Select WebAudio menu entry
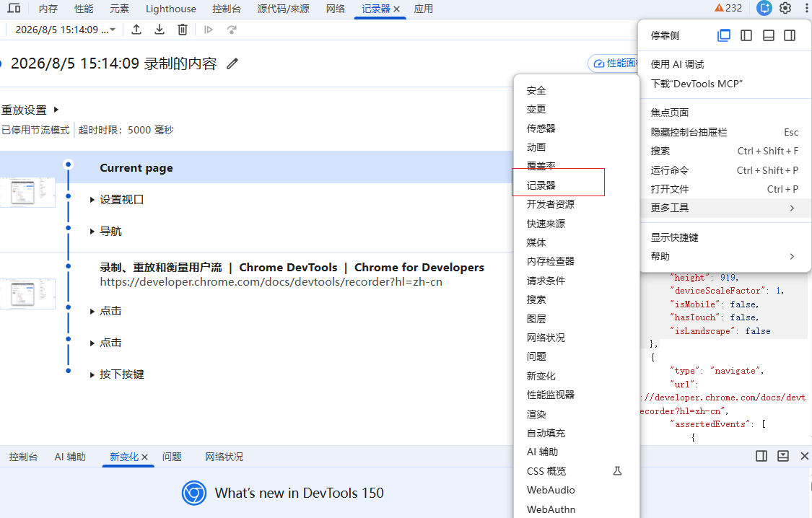 point(577,490)
